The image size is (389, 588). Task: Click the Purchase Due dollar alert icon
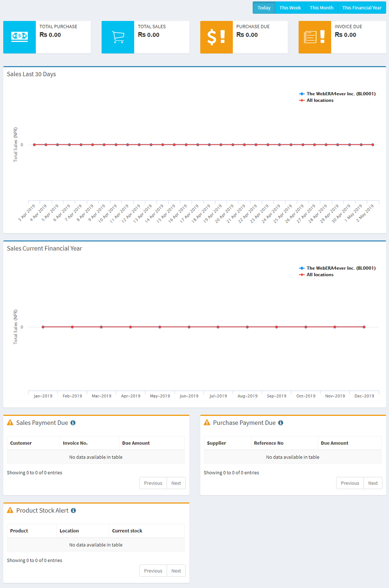coord(216,37)
